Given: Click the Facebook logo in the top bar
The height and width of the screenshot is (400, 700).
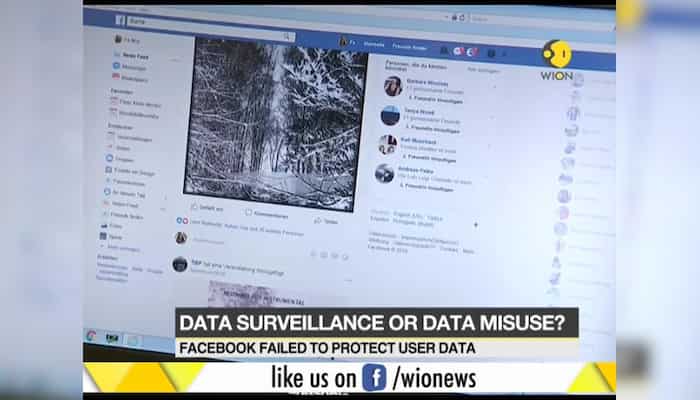Looking at the screenshot, I should pos(120,19).
